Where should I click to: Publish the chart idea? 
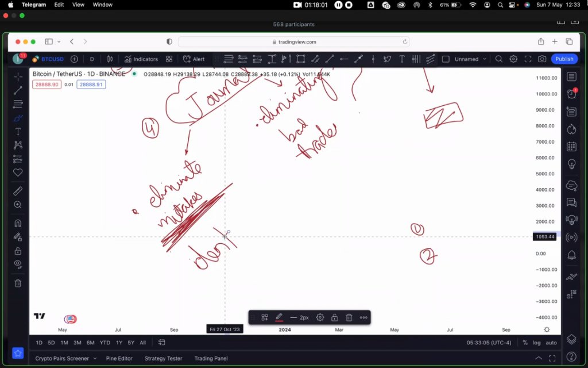pos(564,59)
